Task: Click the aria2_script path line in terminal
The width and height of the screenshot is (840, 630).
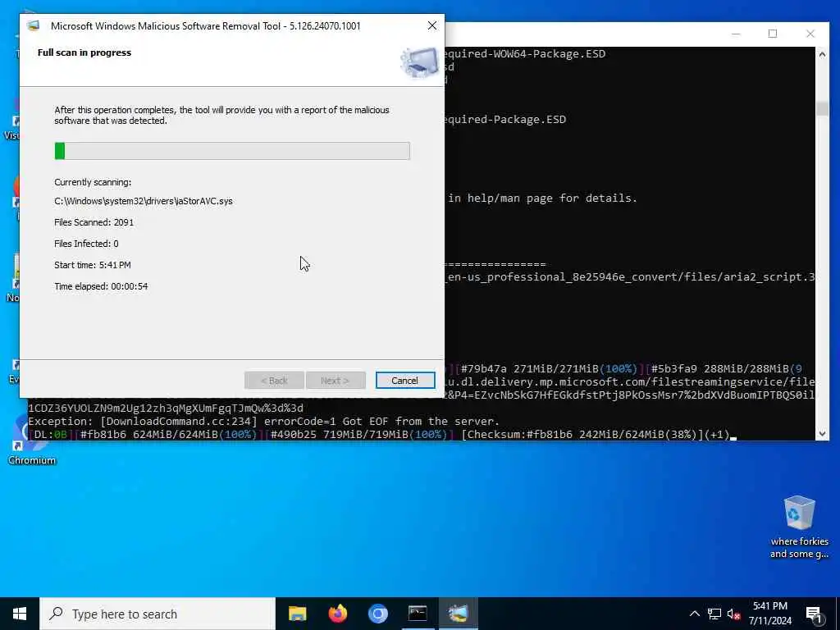Action: click(x=629, y=277)
